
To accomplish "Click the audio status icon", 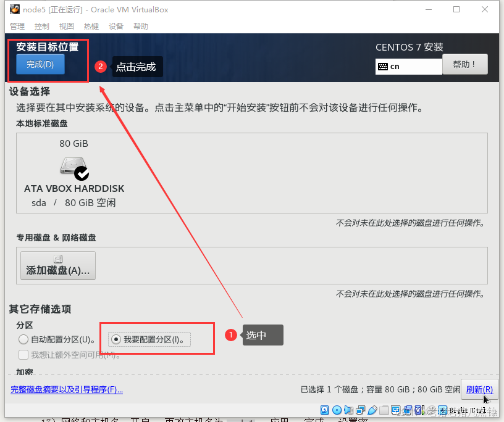I will pyautogui.click(x=348, y=410).
